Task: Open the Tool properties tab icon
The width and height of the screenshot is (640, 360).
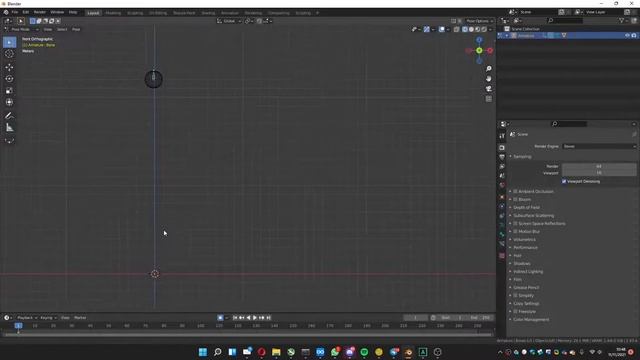Action: point(502,136)
